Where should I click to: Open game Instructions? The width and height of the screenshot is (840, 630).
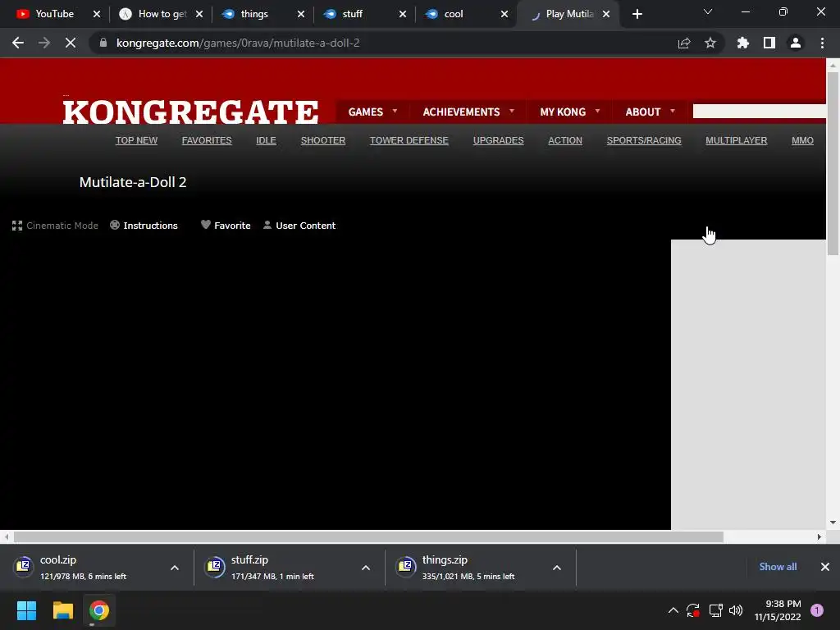coord(144,226)
